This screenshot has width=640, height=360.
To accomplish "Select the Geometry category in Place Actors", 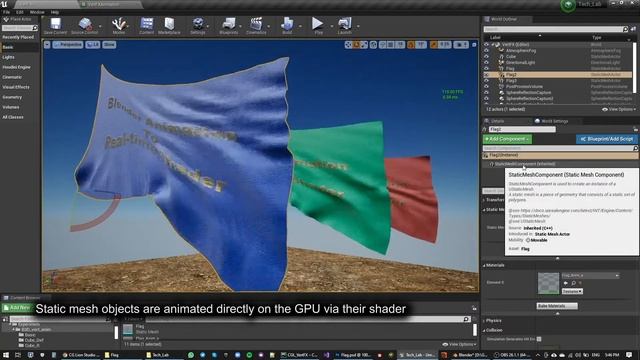I will (x=12, y=97).
